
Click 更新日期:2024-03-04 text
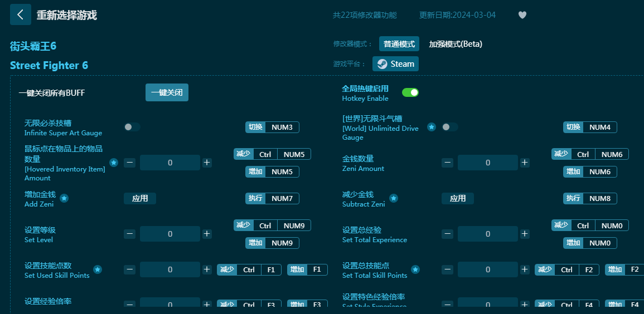click(x=458, y=15)
